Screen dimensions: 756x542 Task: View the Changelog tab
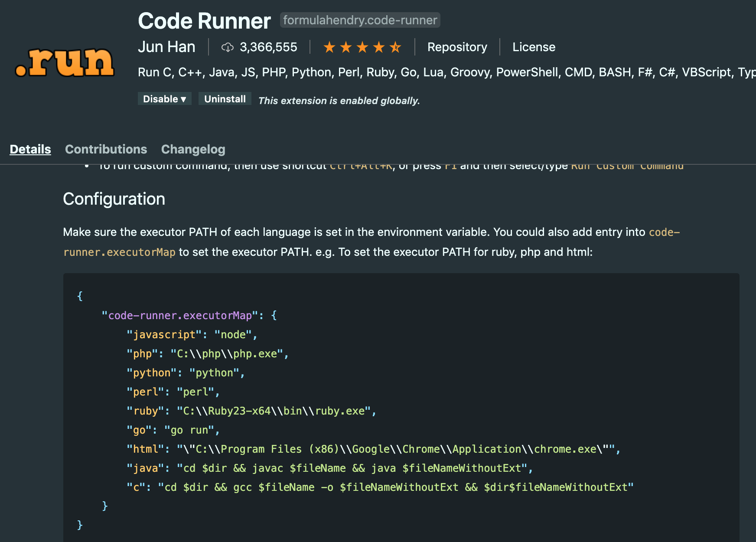coord(193,149)
